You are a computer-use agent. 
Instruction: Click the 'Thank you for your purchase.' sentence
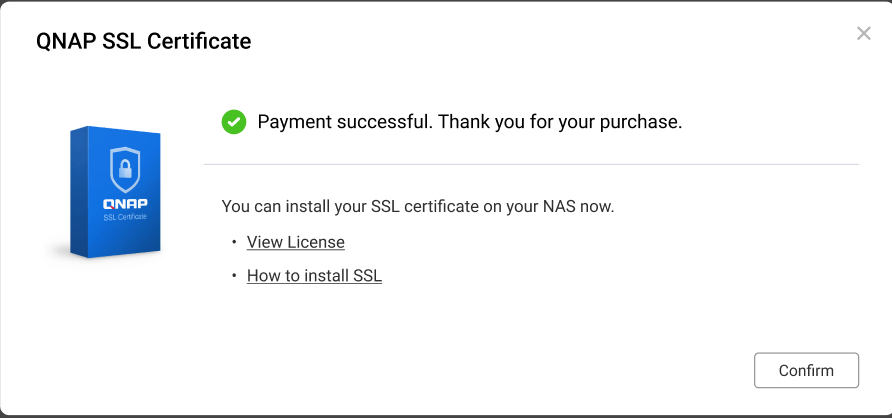point(560,122)
